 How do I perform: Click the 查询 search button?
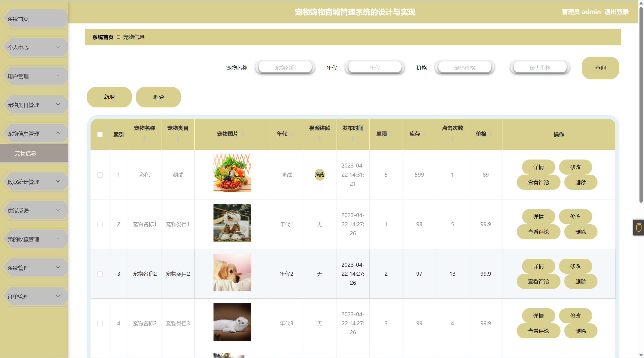[600, 68]
